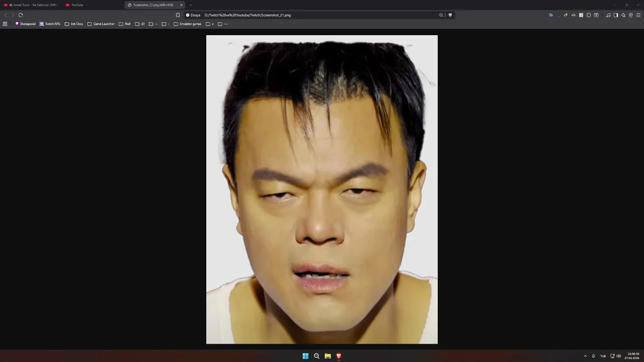This screenshot has height=362, width=644.
Task: Open the volume speaker tray icon
Action: click(618, 356)
